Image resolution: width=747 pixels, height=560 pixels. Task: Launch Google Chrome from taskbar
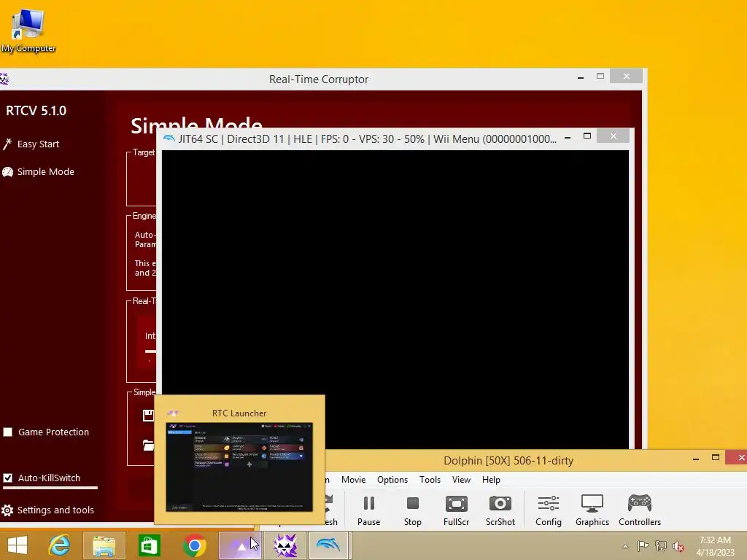pyautogui.click(x=194, y=545)
